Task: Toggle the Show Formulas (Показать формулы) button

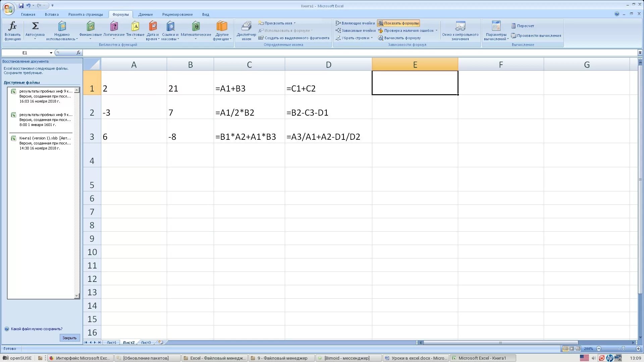Action: pyautogui.click(x=398, y=23)
